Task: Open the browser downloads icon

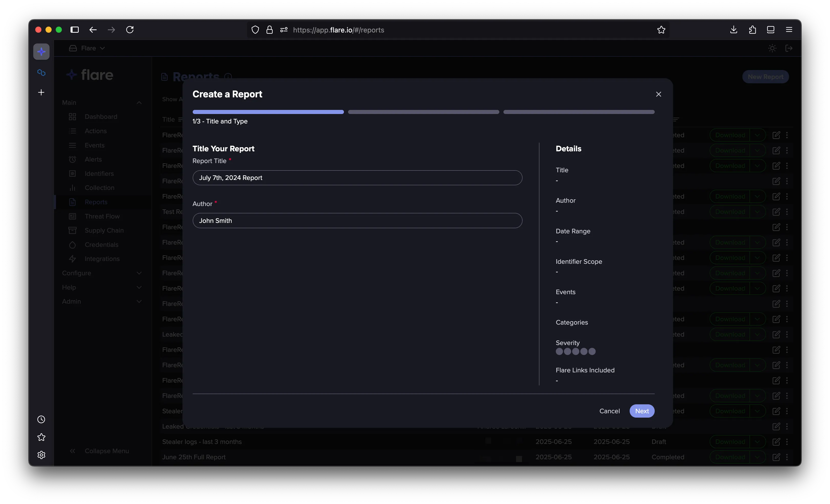Action: pos(733,30)
